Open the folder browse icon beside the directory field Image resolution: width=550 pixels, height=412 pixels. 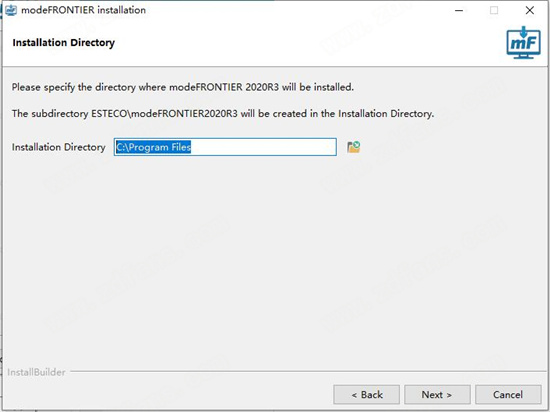[354, 147]
